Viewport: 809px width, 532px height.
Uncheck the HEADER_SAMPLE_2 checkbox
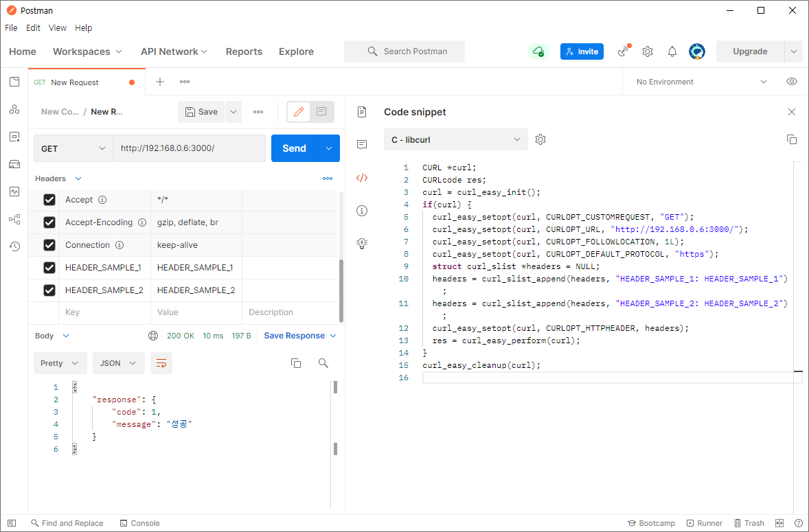(x=49, y=290)
